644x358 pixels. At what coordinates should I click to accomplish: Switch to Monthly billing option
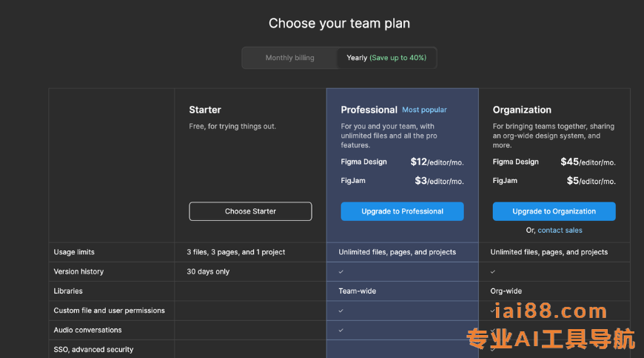[x=289, y=58]
